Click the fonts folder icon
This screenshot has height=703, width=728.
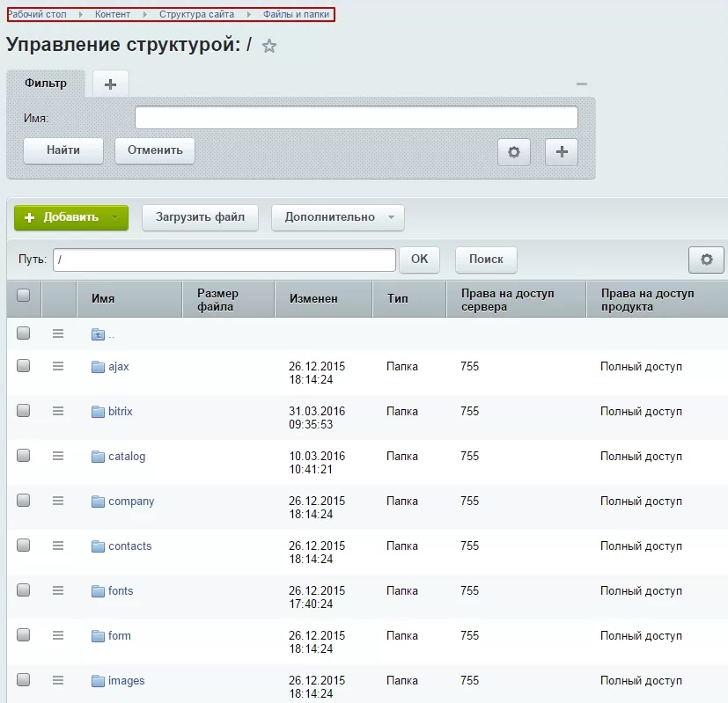pyautogui.click(x=98, y=591)
